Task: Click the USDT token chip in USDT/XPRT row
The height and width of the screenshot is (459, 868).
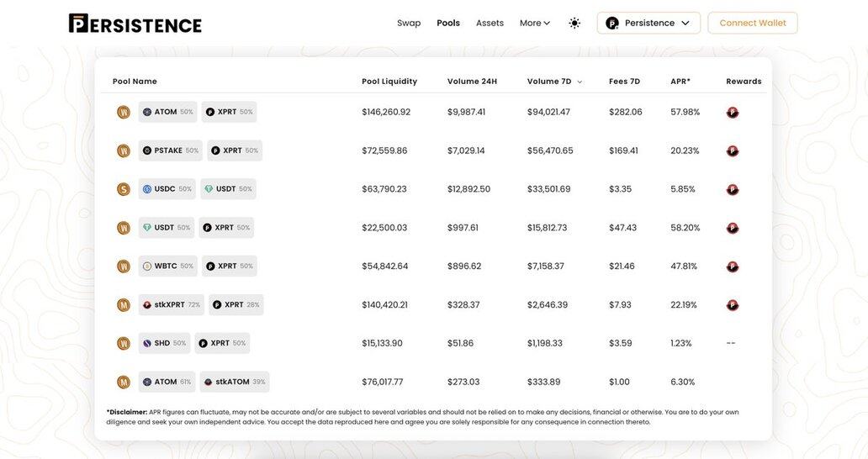Action: pos(167,228)
